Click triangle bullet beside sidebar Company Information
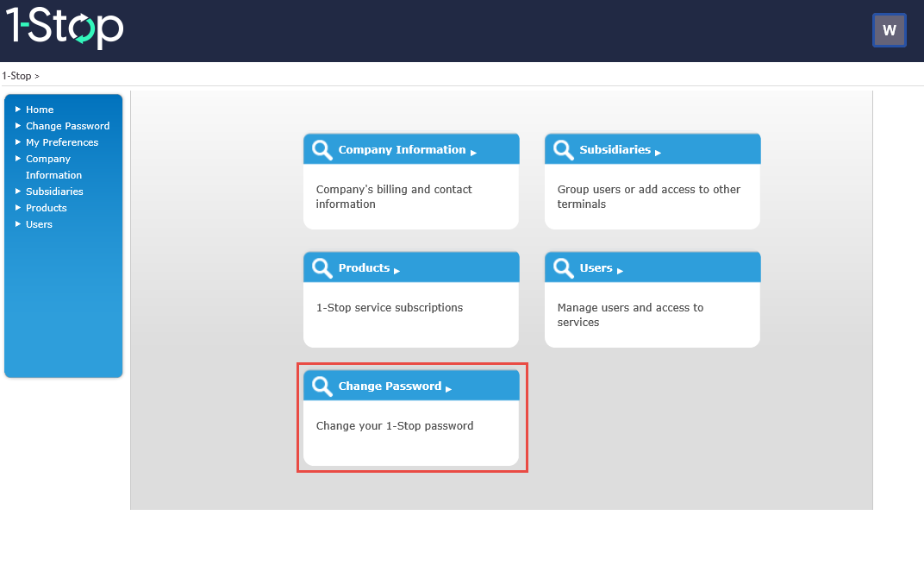The width and height of the screenshot is (924, 578). point(18,159)
